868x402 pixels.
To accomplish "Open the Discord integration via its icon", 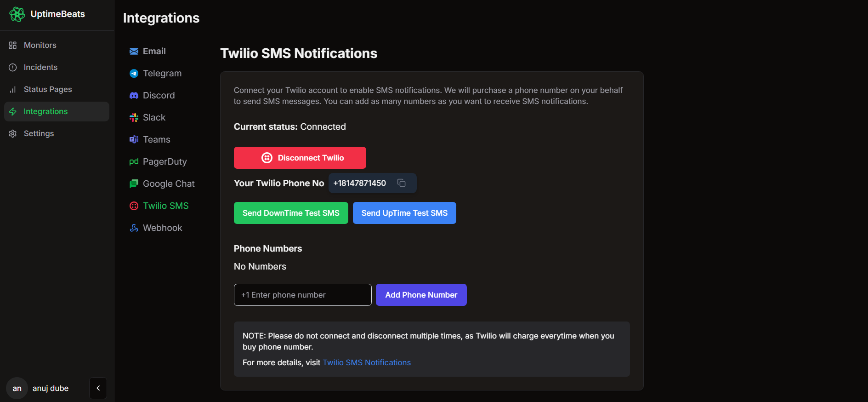I will (x=133, y=95).
